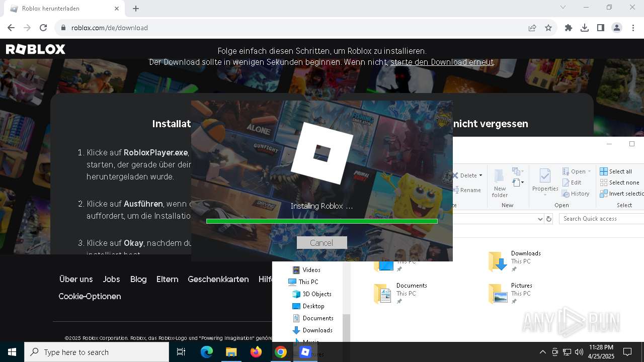Open Documents folder in Quick access pane

point(400,294)
